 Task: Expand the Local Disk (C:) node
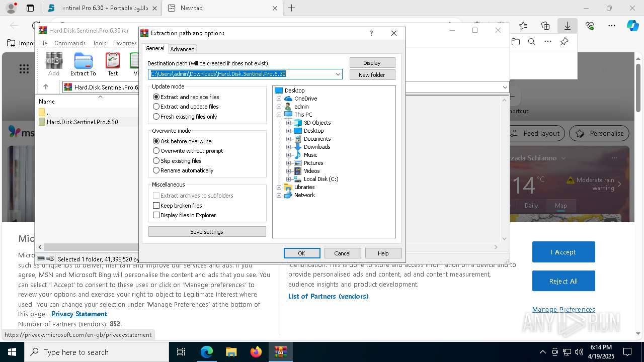click(x=289, y=179)
